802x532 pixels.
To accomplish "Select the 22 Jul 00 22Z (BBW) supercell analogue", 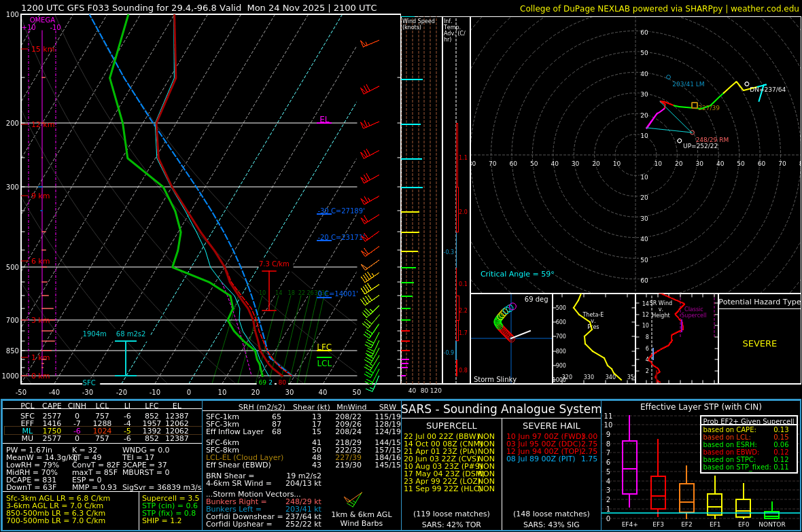I will click(449, 437).
